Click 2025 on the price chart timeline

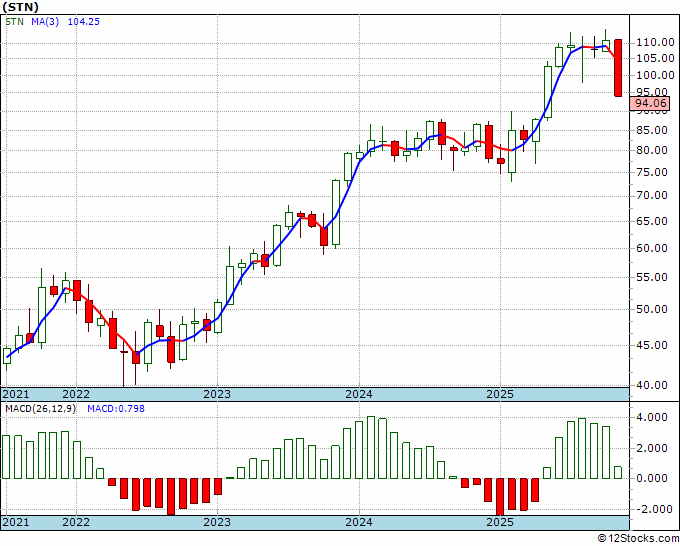coord(500,394)
